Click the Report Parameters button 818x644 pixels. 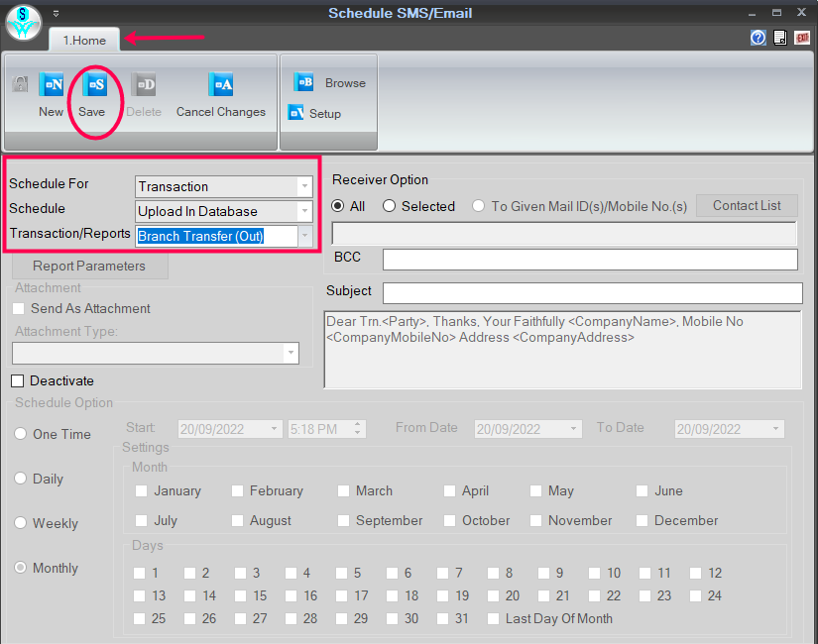pyautogui.click(x=89, y=266)
